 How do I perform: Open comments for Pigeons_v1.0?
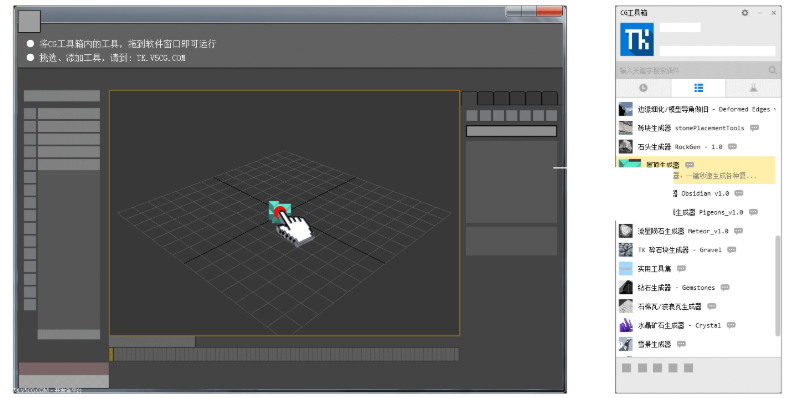click(753, 212)
